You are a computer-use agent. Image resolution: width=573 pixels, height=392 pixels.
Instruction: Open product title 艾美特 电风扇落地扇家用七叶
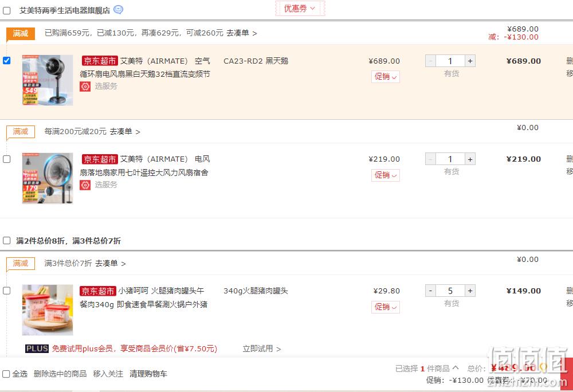[x=145, y=166]
